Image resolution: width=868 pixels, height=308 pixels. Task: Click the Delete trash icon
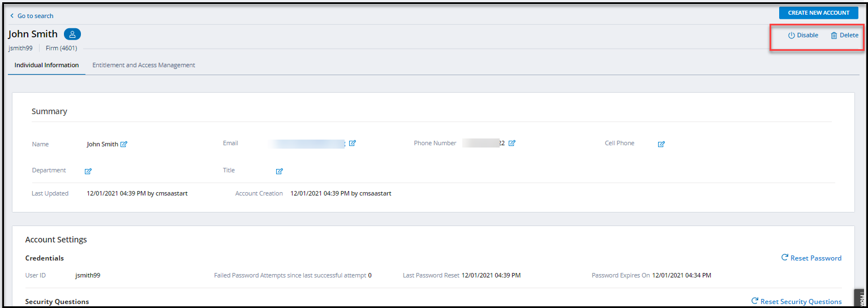click(833, 36)
